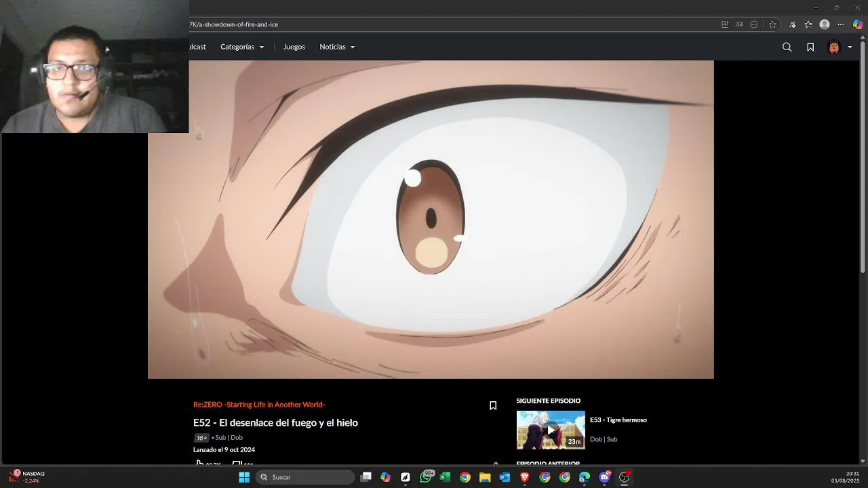Open the media control music note icon
The height and width of the screenshot is (488, 868).
[792, 24]
